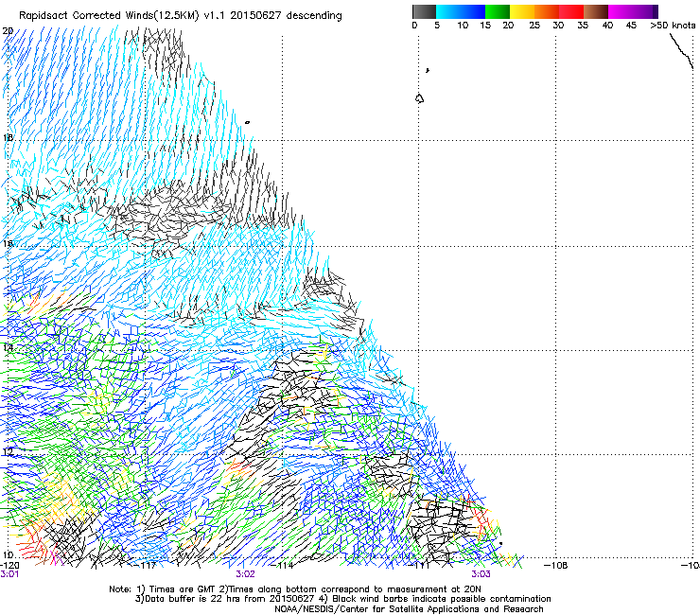Click the latitude label '20'
The width and height of the screenshot is (700, 615).
tap(8, 31)
